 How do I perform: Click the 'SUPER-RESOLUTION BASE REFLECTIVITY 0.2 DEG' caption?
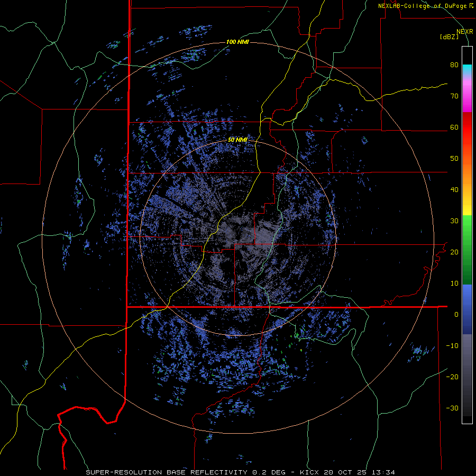[186, 472]
